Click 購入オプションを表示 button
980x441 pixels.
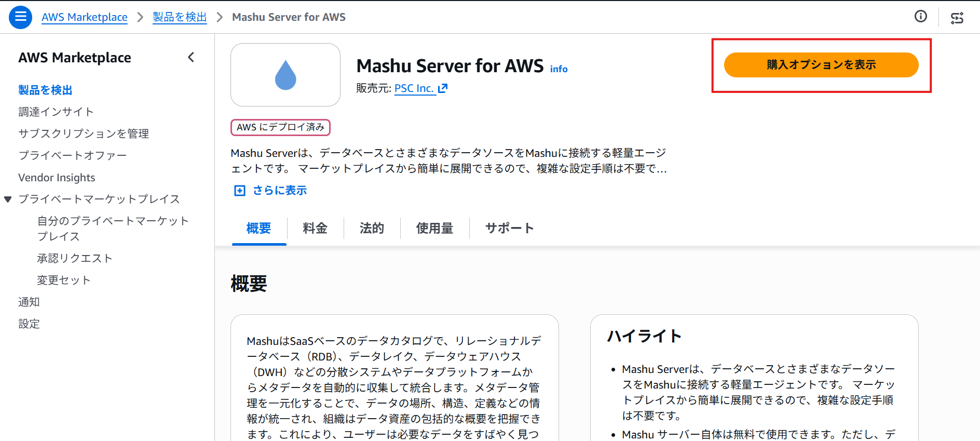tap(821, 65)
